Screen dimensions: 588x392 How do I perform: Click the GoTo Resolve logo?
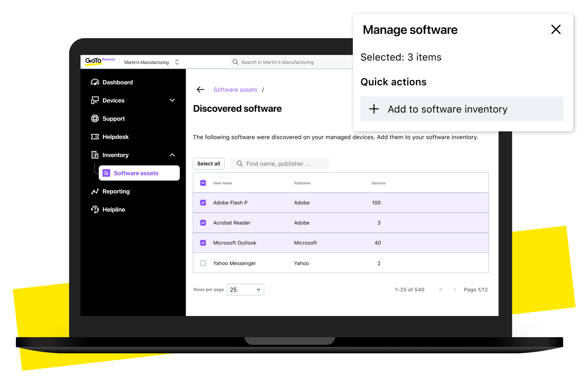tap(100, 61)
